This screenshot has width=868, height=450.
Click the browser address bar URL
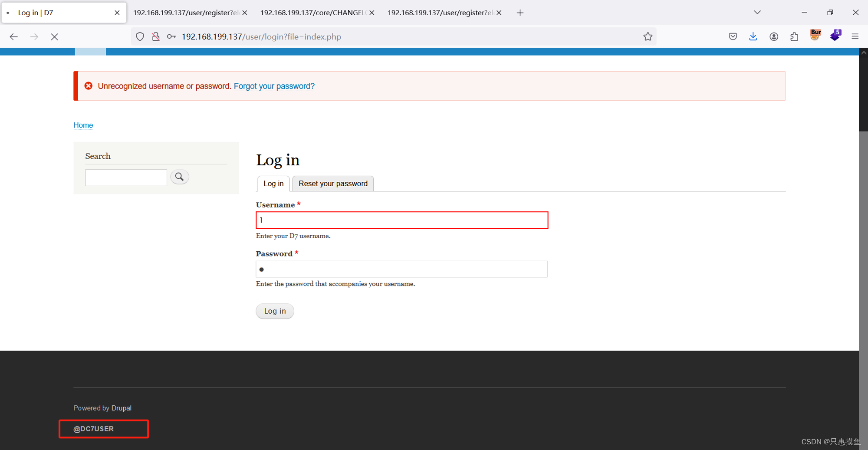coord(261,37)
